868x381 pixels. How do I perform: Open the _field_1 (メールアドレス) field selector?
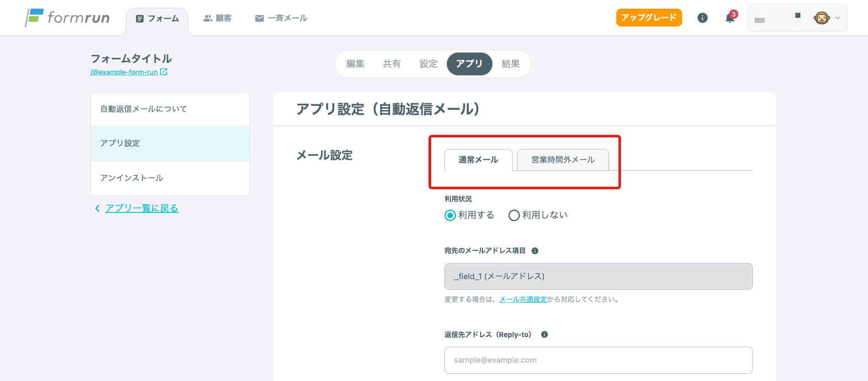(598, 276)
